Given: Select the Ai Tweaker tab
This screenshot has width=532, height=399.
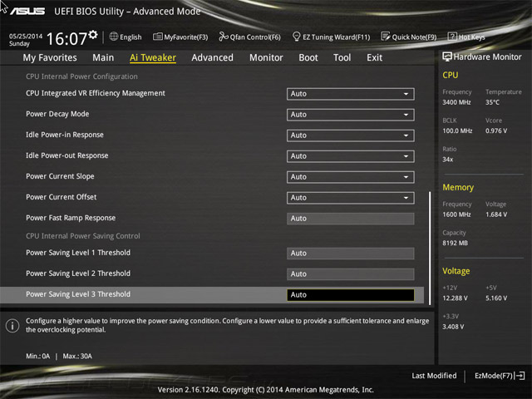Looking at the screenshot, I should [x=153, y=57].
